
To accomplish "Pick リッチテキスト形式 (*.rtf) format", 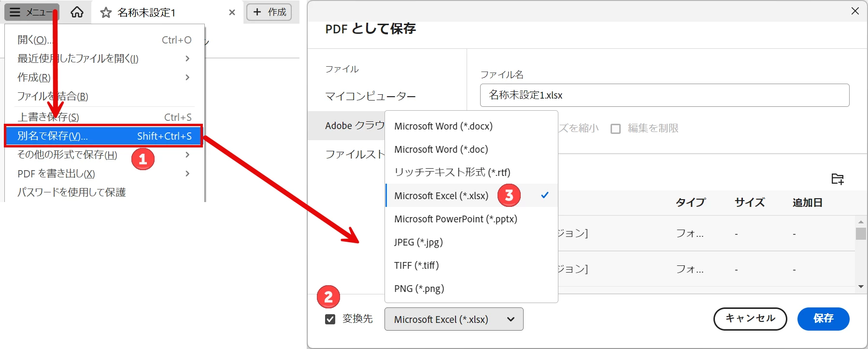I will tap(471, 172).
